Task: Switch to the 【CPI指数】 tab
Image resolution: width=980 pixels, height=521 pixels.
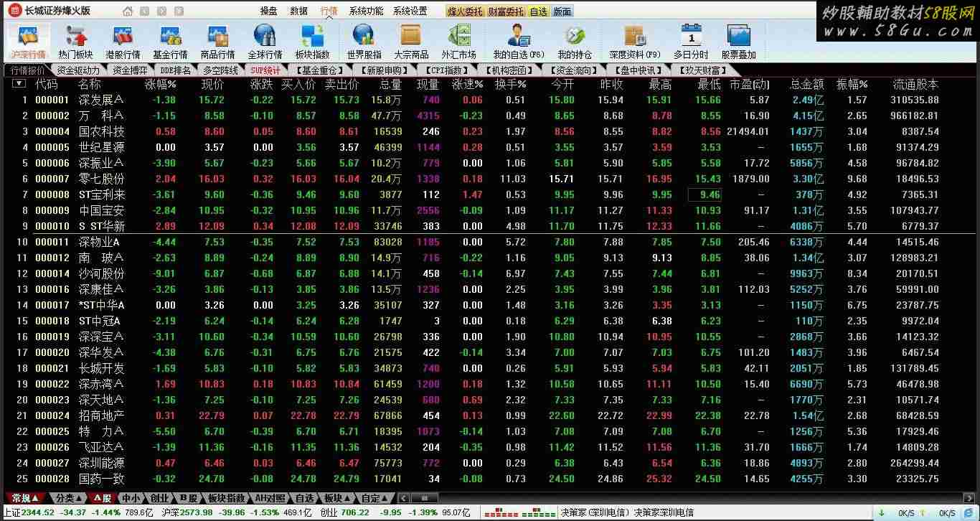Action: tap(446, 70)
